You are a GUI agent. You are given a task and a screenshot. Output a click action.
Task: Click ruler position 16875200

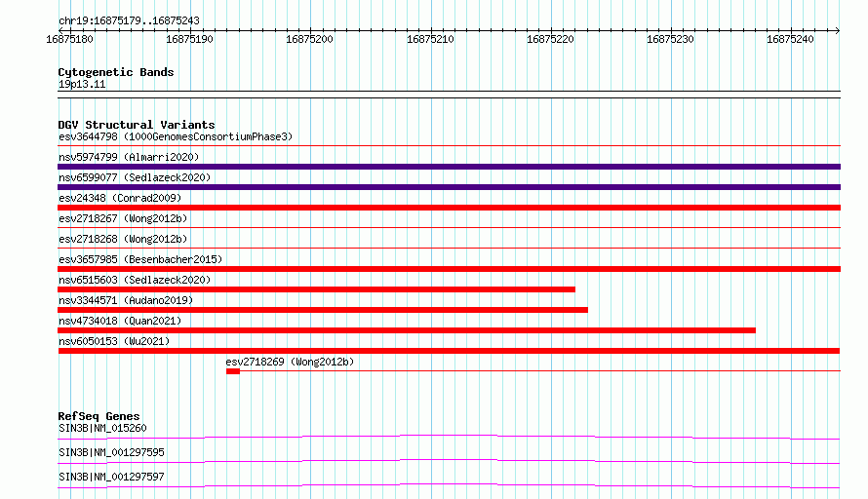(309, 39)
